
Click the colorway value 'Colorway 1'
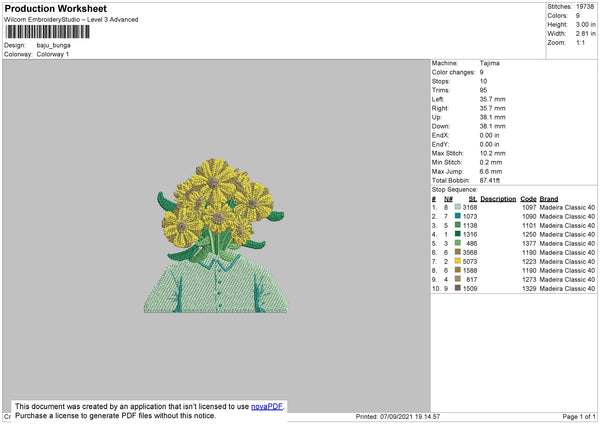tap(53, 54)
